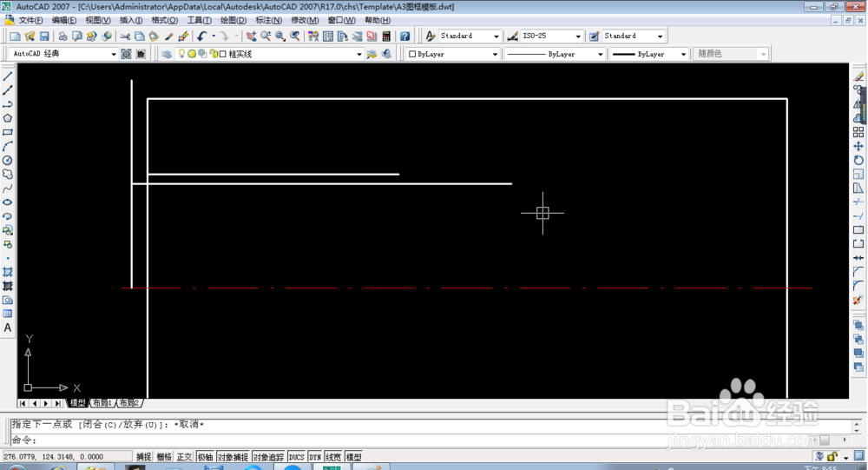Viewport: 868px width, 470px height.
Task: Open the 编辑(E) menu
Action: click(x=63, y=20)
